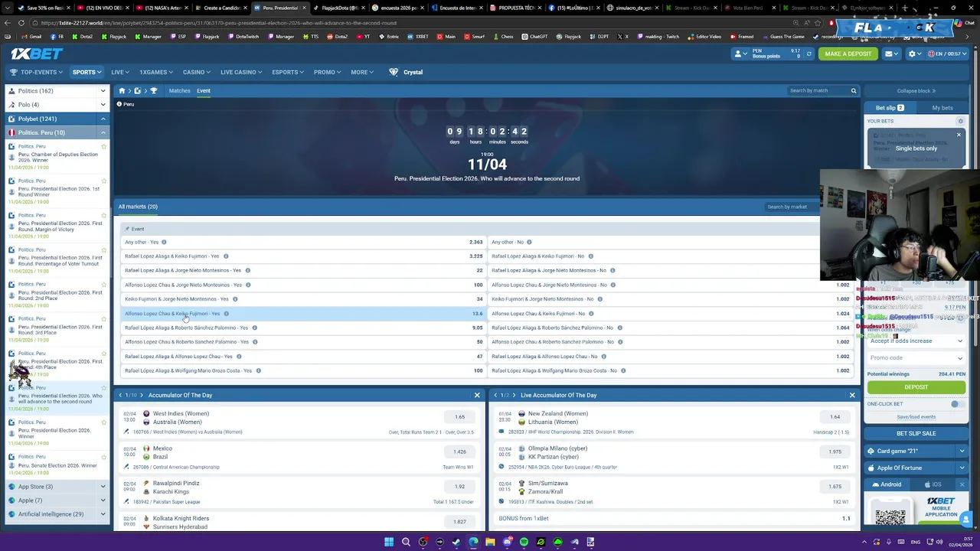Expand the Politics (162) category
This screenshot has height=551, width=980.
tap(103, 91)
